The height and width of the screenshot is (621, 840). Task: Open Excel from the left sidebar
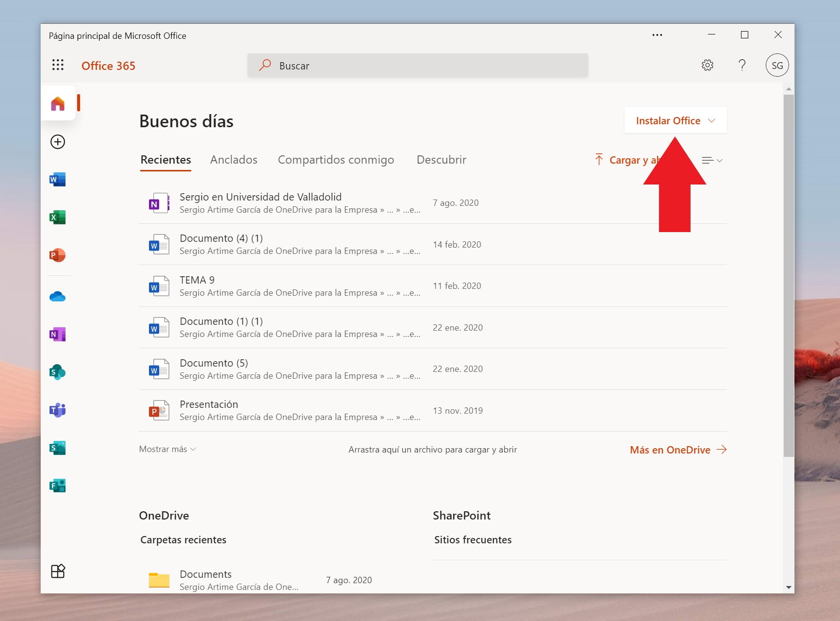point(58,217)
